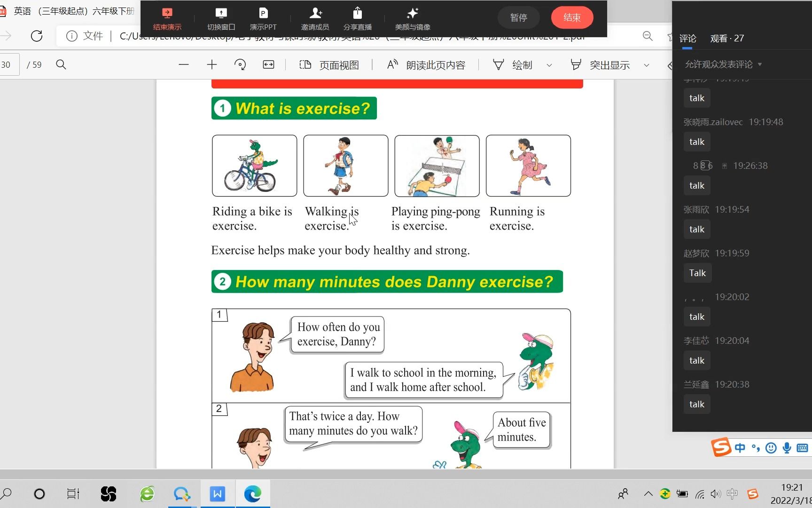Switch to the 观看 · 27 viewers tab
Viewport: 812px width, 508px height.
tap(727, 39)
